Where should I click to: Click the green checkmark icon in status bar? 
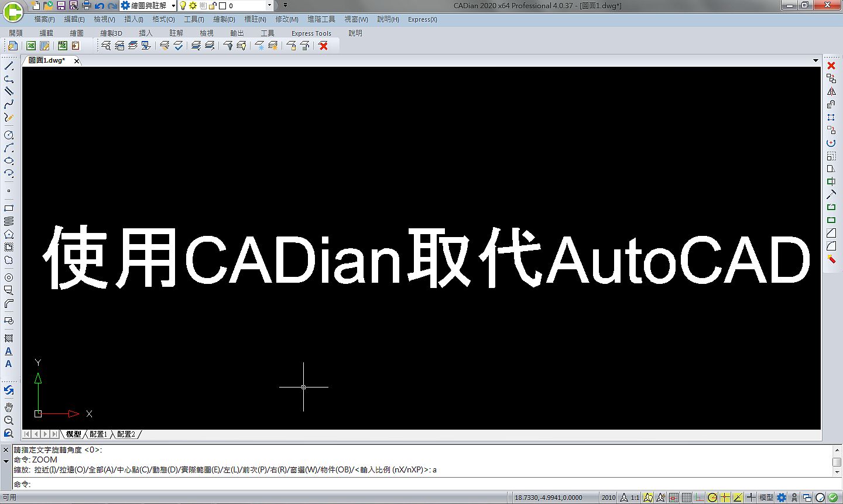[x=833, y=498]
